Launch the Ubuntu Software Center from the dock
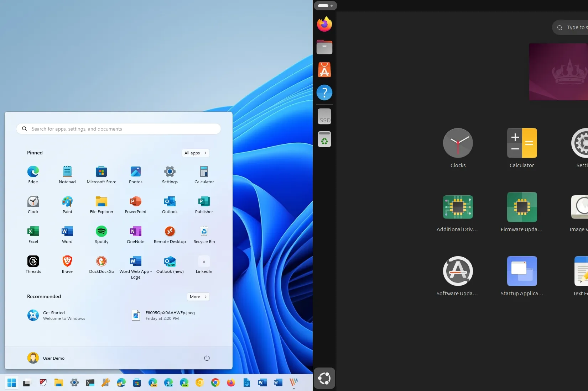Viewport: 588px width, 391px height. [324, 70]
